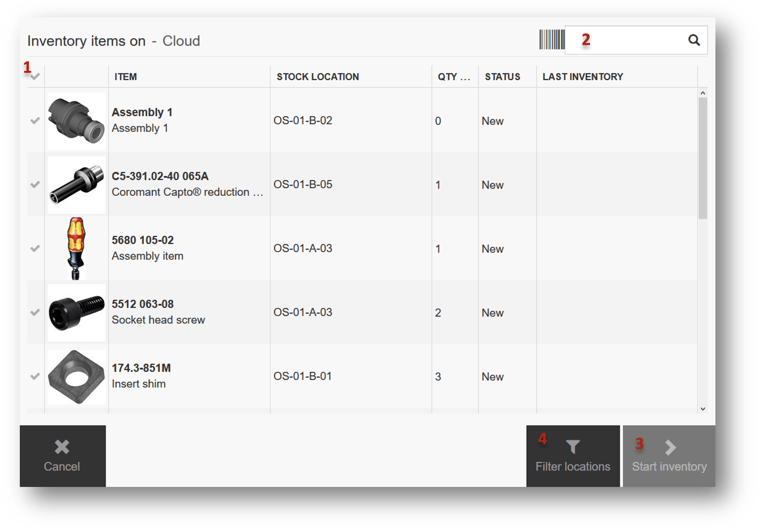The image size is (761, 532).
Task: Toggle checkmark for C5-391.02-40 065A row
Action: (x=35, y=184)
